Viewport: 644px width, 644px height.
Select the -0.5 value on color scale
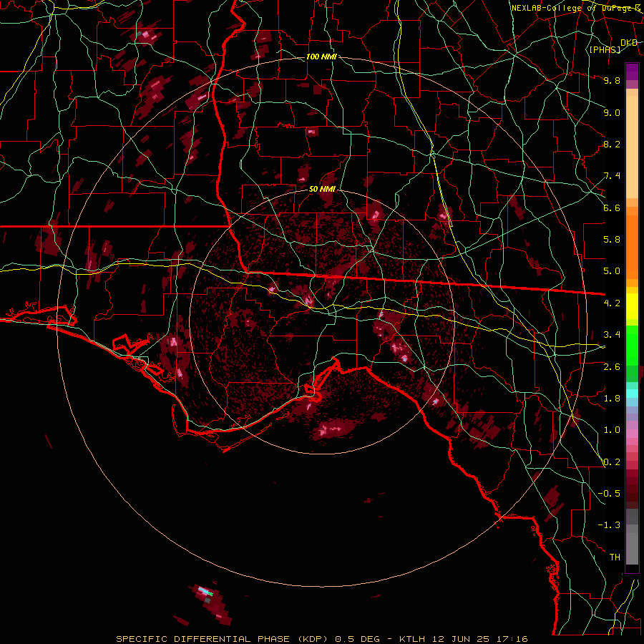point(609,494)
